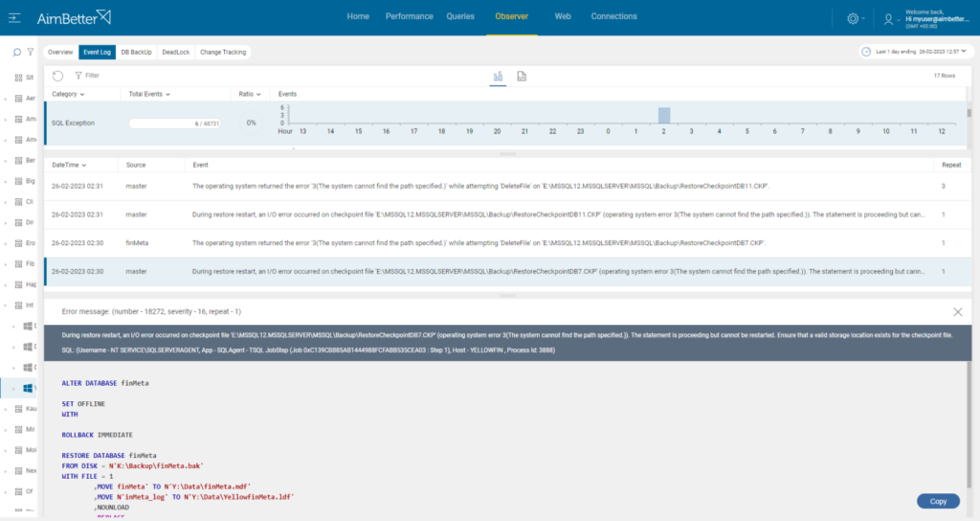The height and width of the screenshot is (521, 980).
Task: Open the Web menu
Action: [x=563, y=17]
